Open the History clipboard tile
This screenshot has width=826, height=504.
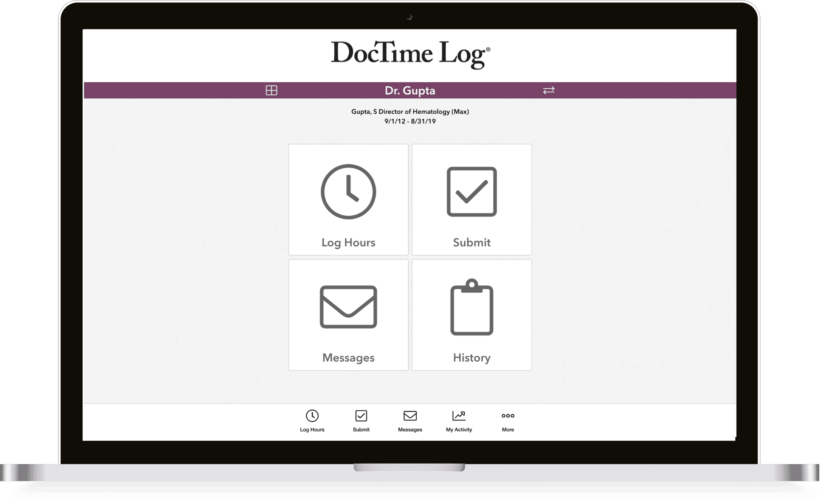[471, 315]
